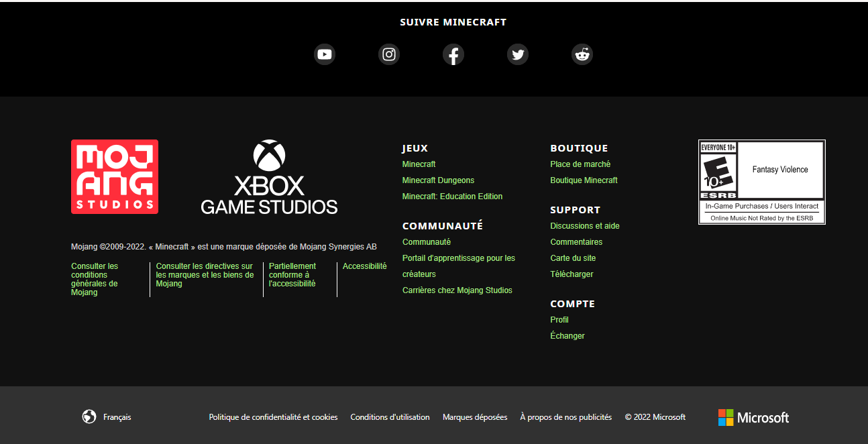Click the Xbox Game Studios logo
The width and height of the screenshot is (868, 444).
269,178
